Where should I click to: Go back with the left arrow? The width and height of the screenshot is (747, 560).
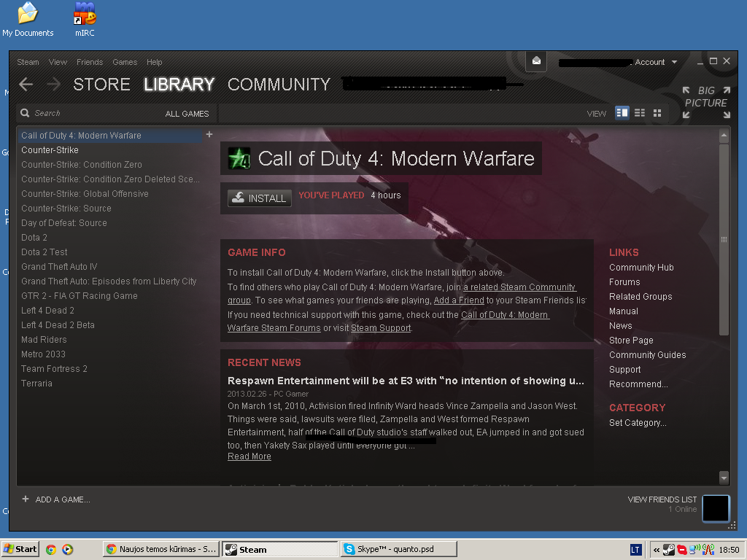[26, 85]
